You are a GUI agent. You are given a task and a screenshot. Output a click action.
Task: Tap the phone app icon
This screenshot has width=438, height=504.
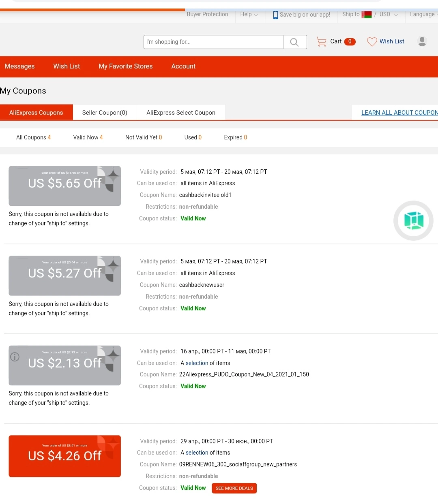pyautogui.click(x=275, y=15)
